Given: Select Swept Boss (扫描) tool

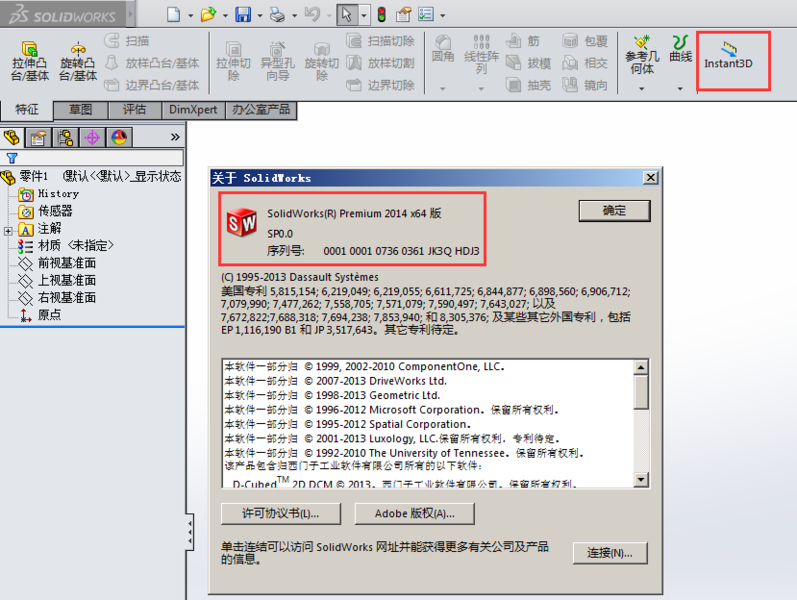Looking at the screenshot, I should [127, 41].
